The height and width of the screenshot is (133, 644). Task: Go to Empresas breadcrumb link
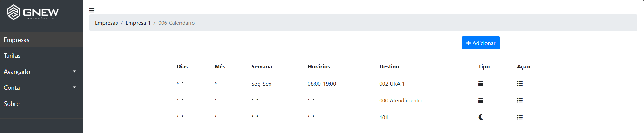106,23
